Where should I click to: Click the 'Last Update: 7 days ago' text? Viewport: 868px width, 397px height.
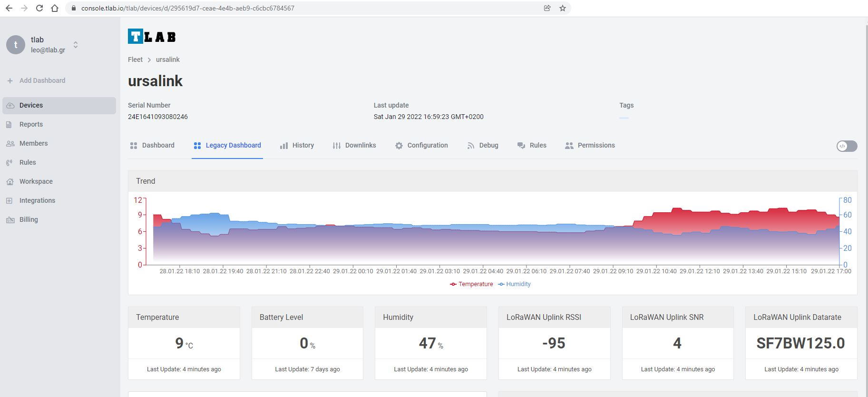[x=307, y=369]
